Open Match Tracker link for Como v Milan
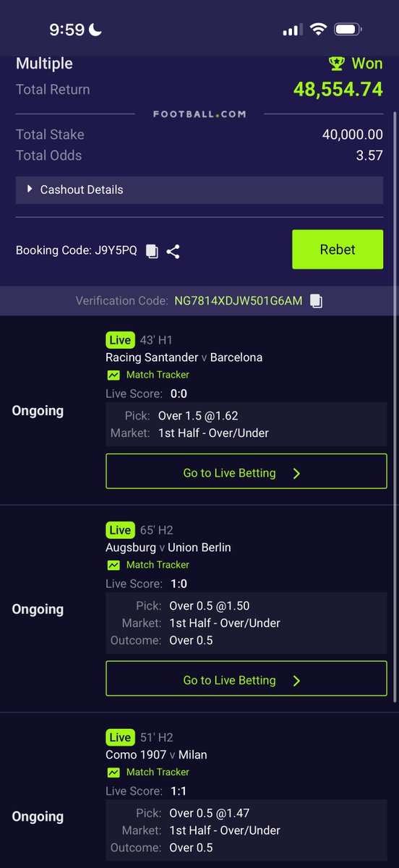The width and height of the screenshot is (399, 868). point(158,772)
